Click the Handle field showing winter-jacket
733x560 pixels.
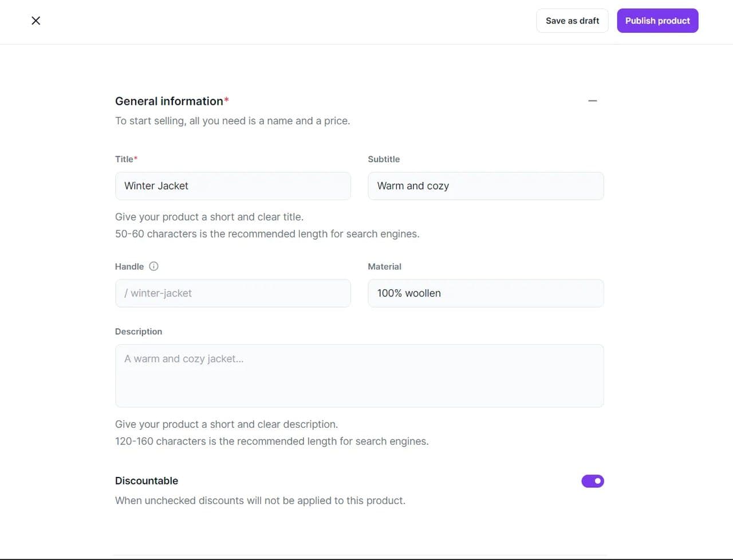coord(233,293)
